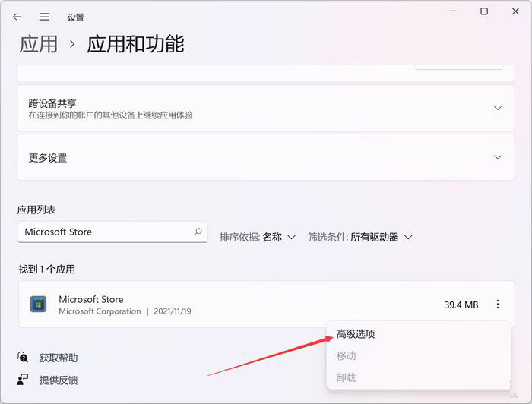This screenshot has width=532, height=404.
Task: Click the back arrow icon
Action: coord(17,17)
